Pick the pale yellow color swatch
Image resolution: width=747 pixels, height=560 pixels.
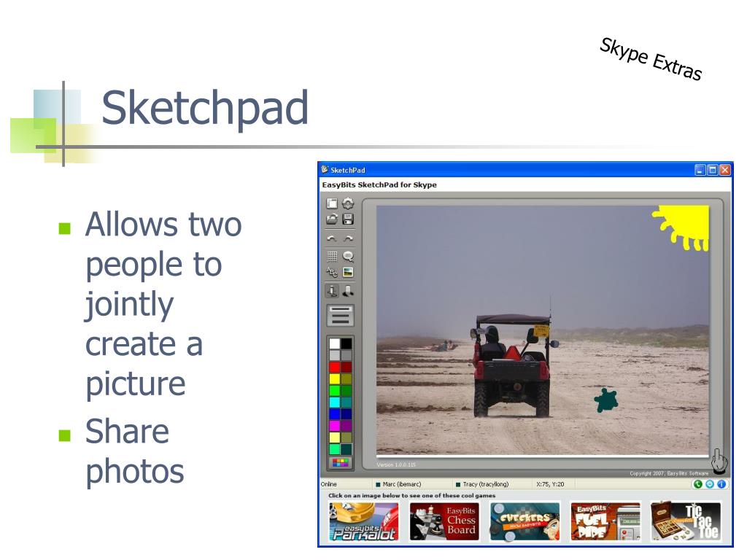[335, 437]
